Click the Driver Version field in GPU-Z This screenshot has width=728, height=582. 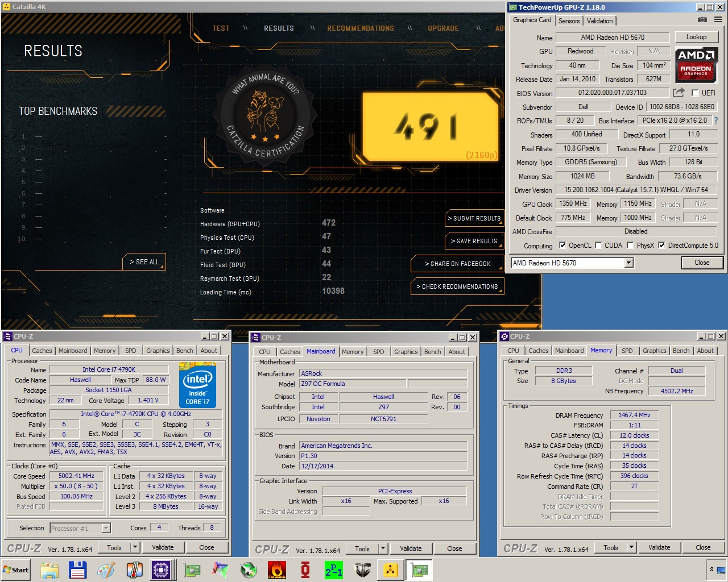(636, 190)
